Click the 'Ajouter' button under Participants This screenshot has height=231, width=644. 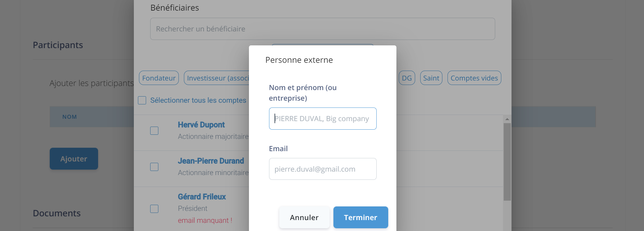click(74, 159)
